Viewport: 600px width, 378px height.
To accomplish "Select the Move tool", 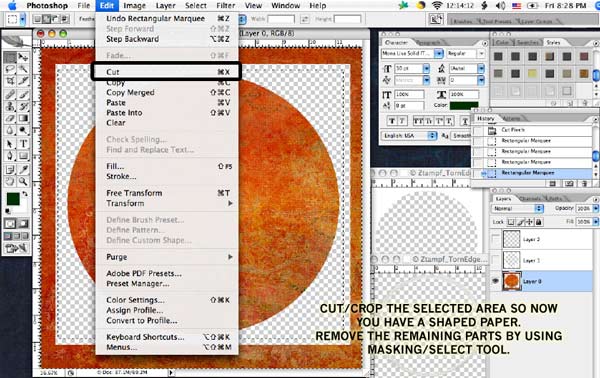I will coord(23,57).
